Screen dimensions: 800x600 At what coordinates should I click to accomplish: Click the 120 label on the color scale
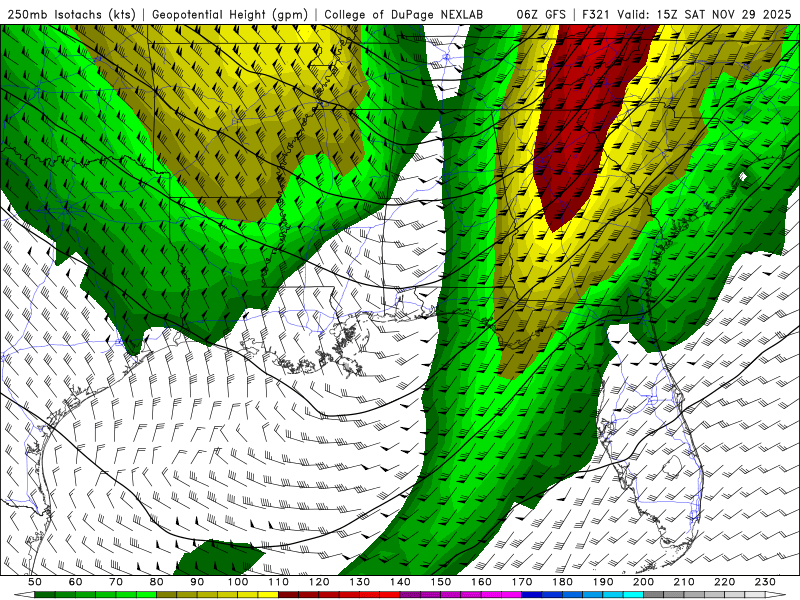tap(319, 582)
